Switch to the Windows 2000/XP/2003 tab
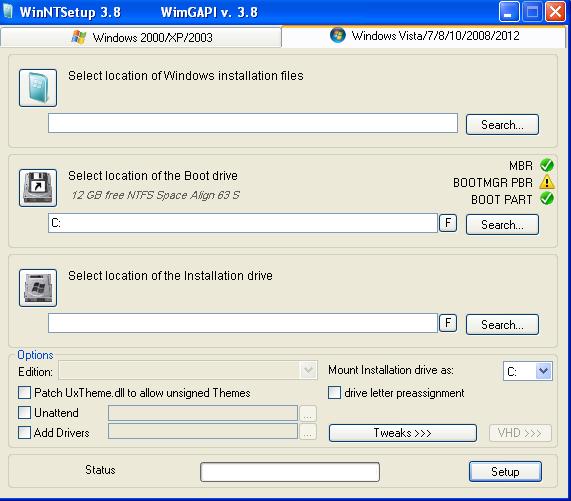The height and width of the screenshot is (501, 571). (x=141, y=37)
